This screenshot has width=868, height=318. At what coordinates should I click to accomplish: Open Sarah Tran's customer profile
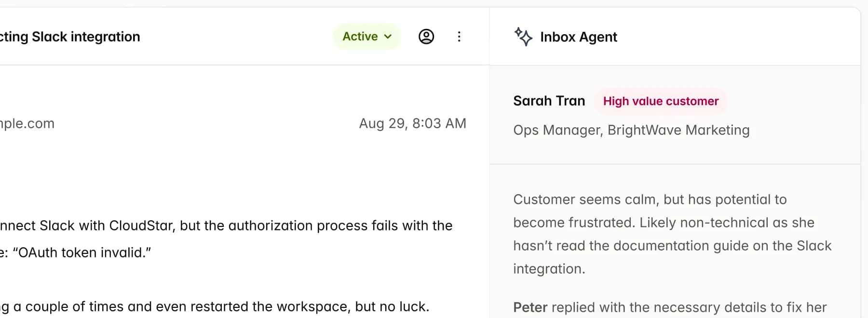549,101
